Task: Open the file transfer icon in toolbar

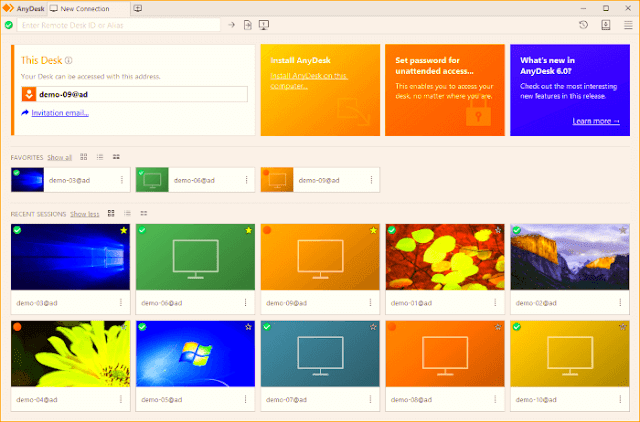Action: click(248, 25)
